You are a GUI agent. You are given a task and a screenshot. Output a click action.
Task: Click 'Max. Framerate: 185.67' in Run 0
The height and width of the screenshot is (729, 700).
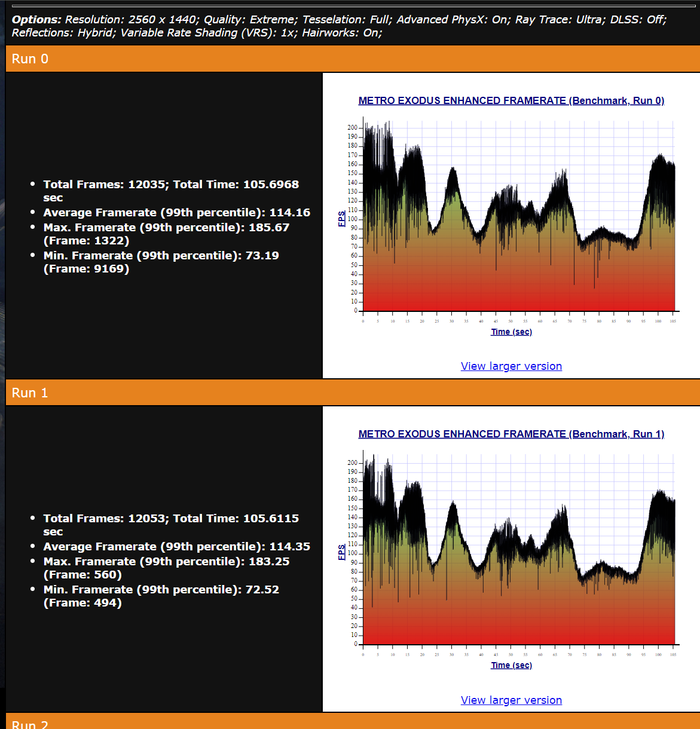pyautogui.click(x=166, y=234)
